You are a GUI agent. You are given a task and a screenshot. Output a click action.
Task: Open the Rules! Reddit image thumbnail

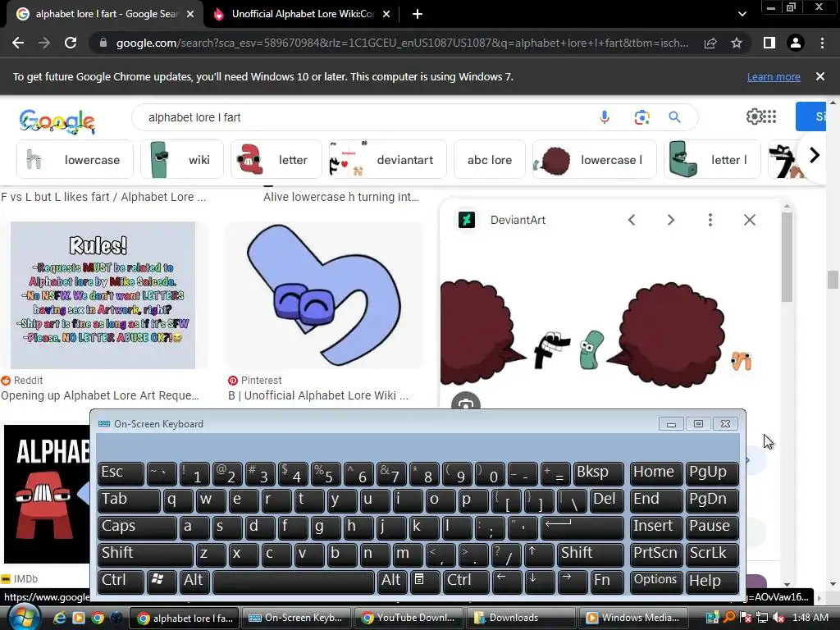(103, 295)
